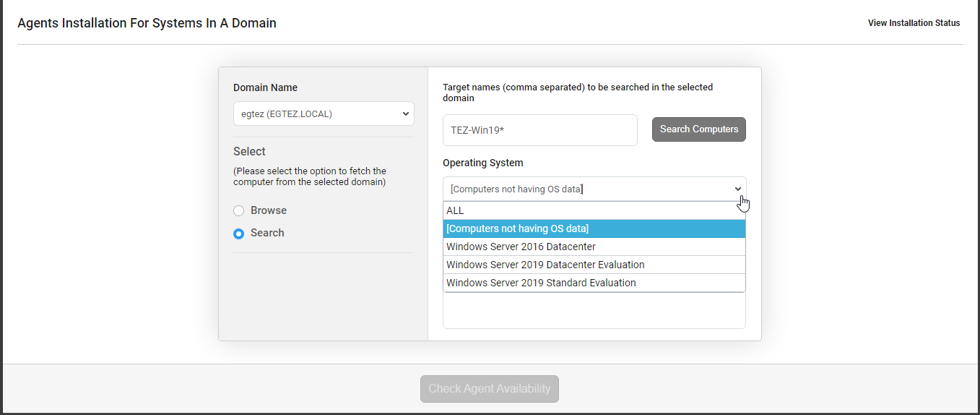Collapse the Operating System dropdown arrow
980x415 pixels.
tap(738, 189)
